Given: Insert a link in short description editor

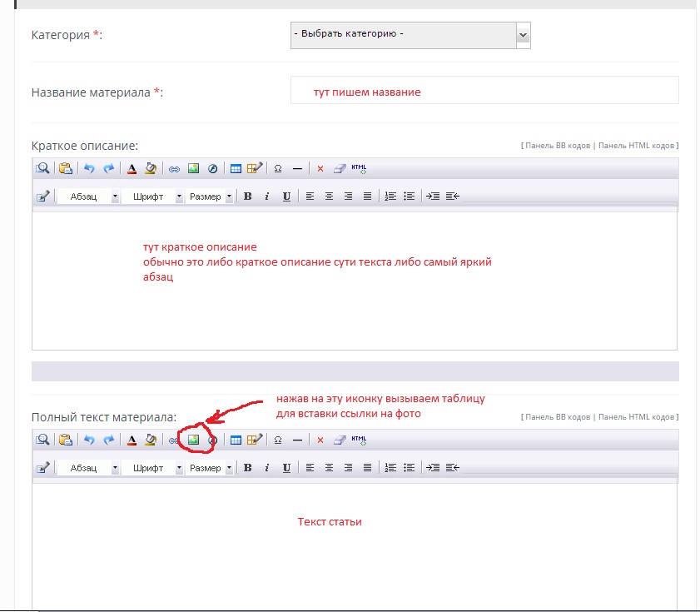Looking at the screenshot, I should [174, 169].
